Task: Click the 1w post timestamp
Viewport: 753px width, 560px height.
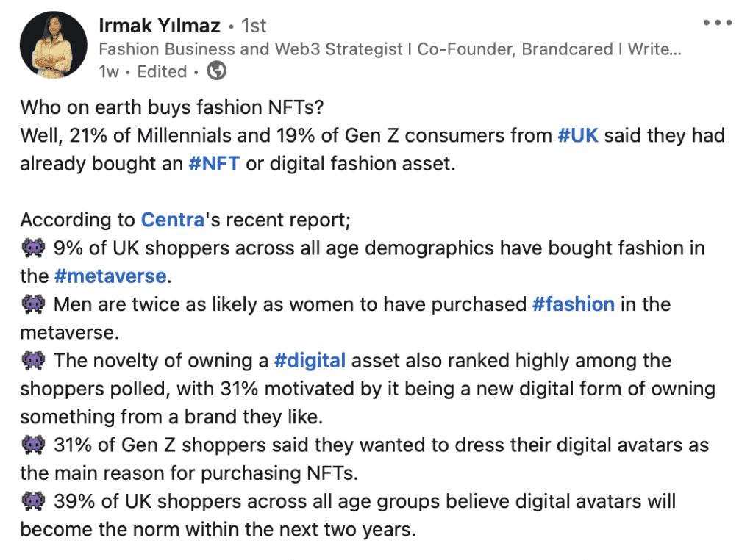Action: coord(109,71)
